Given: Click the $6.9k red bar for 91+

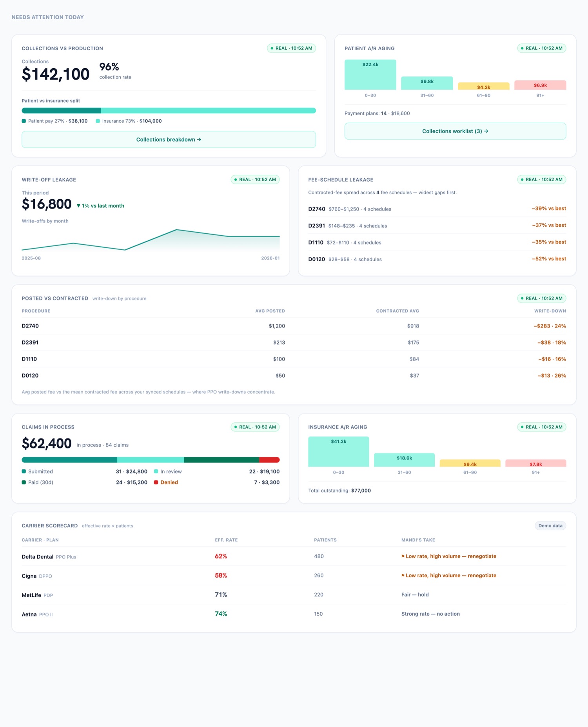Looking at the screenshot, I should click(540, 85).
